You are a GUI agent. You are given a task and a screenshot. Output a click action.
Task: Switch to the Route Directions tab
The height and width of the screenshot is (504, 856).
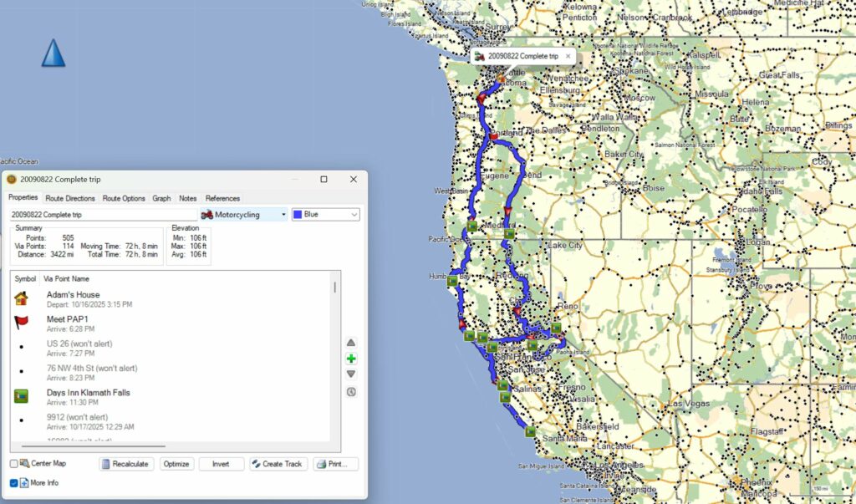point(70,198)
